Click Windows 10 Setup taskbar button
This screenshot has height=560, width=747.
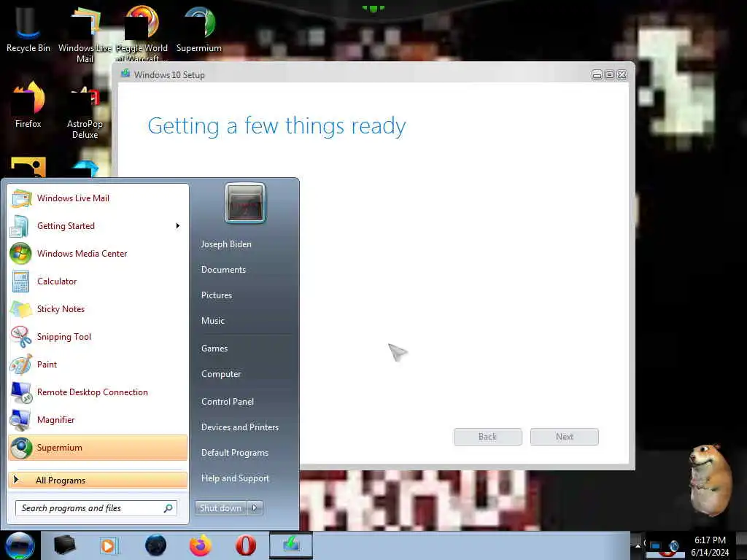coord(291,545)
